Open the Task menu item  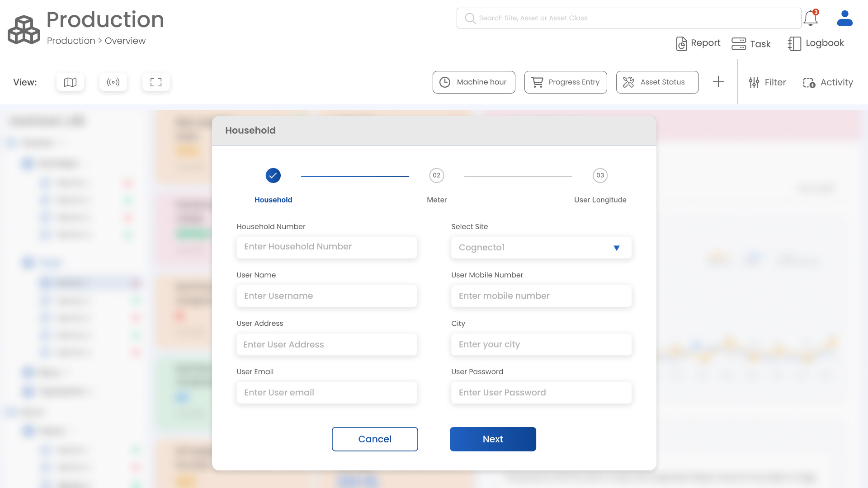coord(751,44)
